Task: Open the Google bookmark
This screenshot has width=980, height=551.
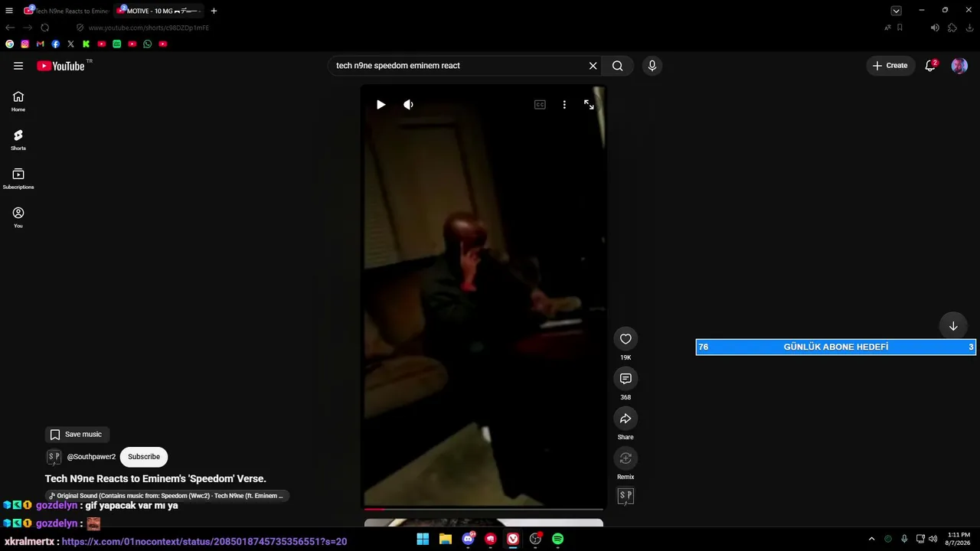Action: pos(9,44)
